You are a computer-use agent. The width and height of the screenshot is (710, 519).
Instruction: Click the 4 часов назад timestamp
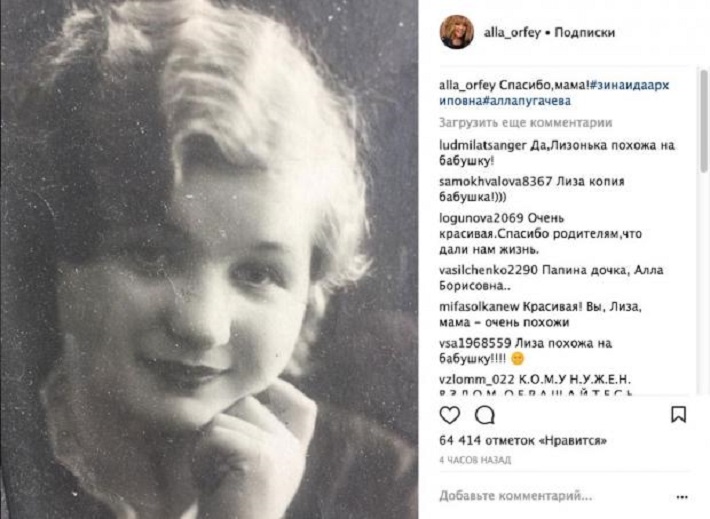click(x=475, y=460)
